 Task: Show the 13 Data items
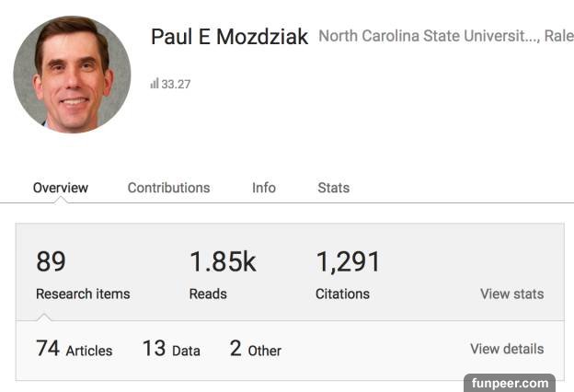point(171,350)
